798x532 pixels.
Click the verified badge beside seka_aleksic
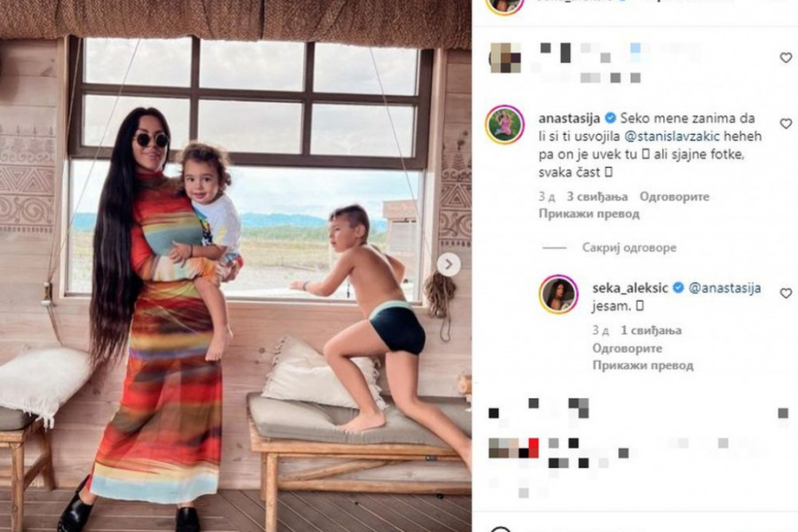click(x=678, y=287)
